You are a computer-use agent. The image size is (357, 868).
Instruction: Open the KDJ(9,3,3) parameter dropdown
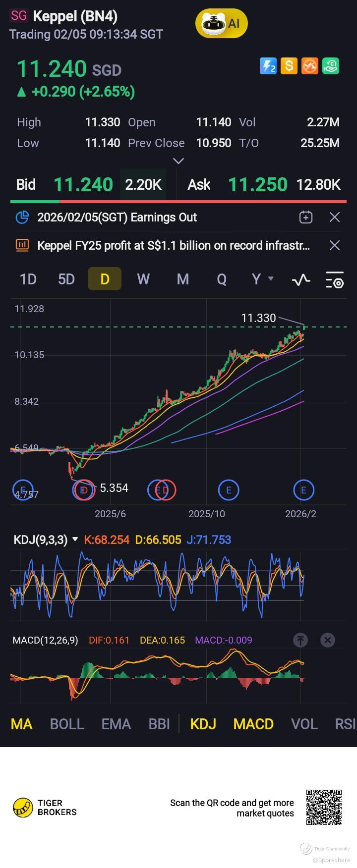click(46, 540)
